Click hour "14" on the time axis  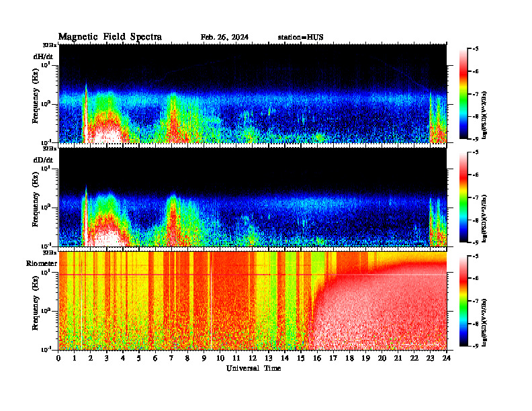point(285,359)
